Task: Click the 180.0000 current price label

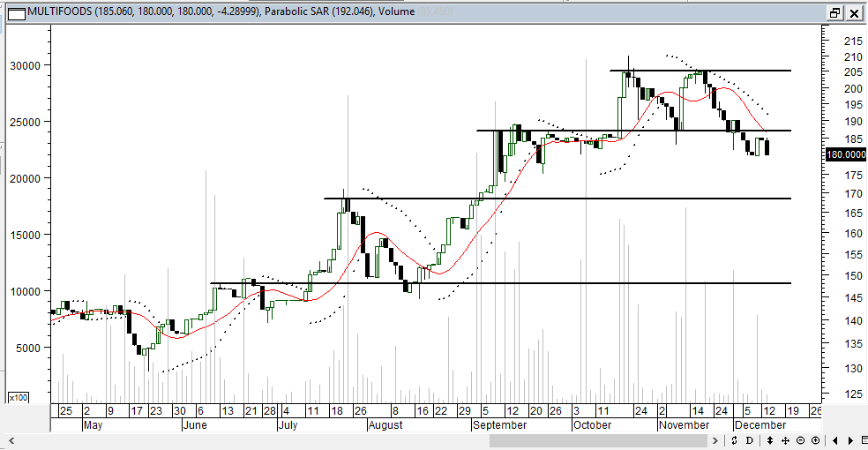Action: (x=846, y=154)
